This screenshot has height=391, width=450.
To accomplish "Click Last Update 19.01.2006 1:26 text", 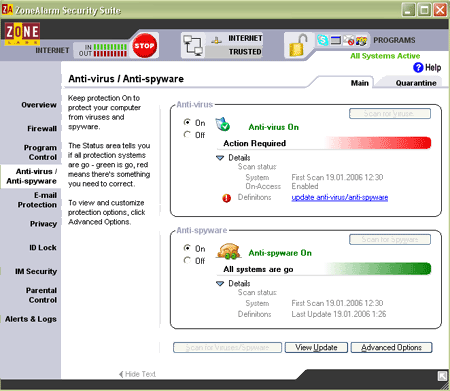I will tap(339, 314).
